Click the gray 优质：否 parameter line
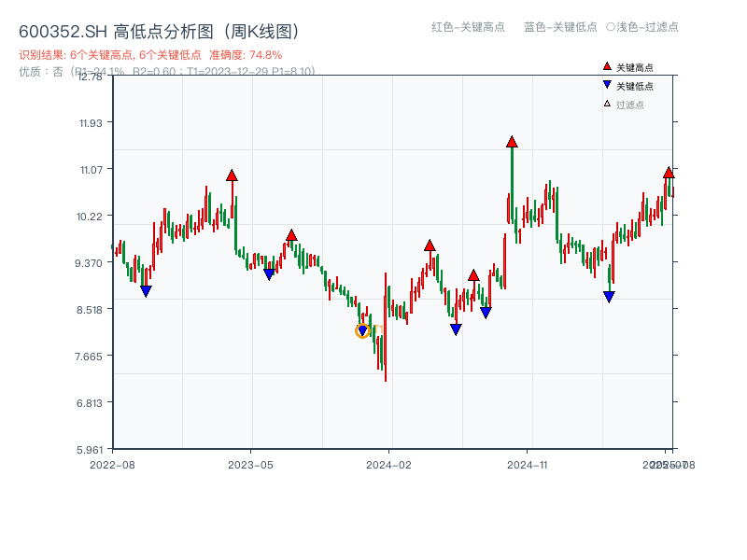 coord(167,72)
